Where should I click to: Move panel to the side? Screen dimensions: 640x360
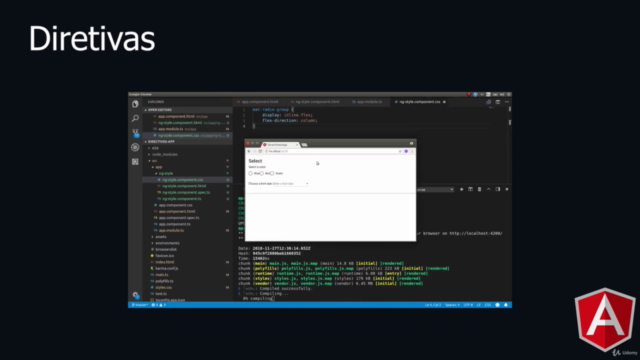[498, 189]
